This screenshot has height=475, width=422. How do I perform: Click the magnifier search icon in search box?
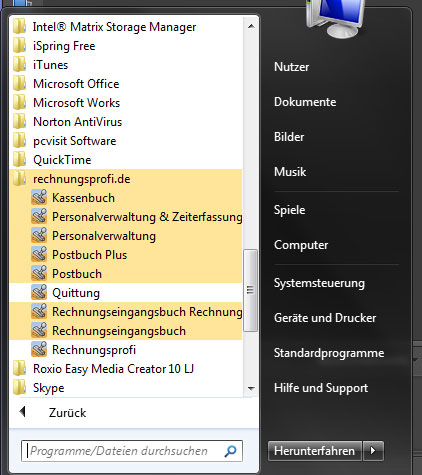[230, 451]
